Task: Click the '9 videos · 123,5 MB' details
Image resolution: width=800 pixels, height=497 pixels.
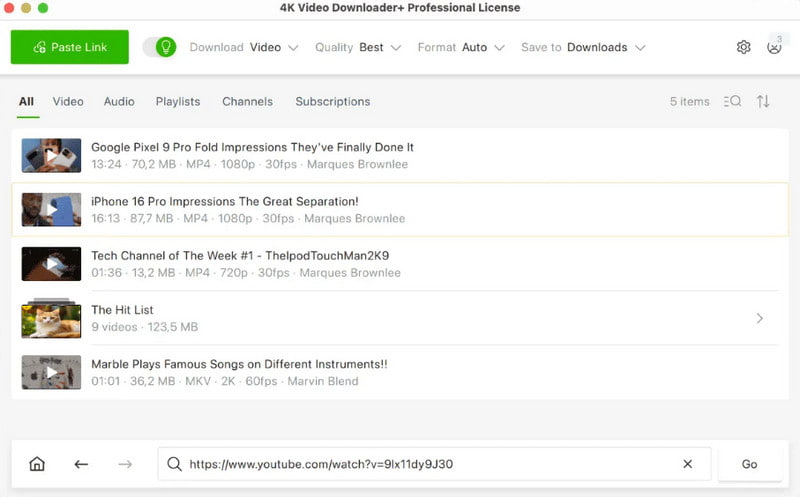Action: pyautogui.click(x=144, y=327)
